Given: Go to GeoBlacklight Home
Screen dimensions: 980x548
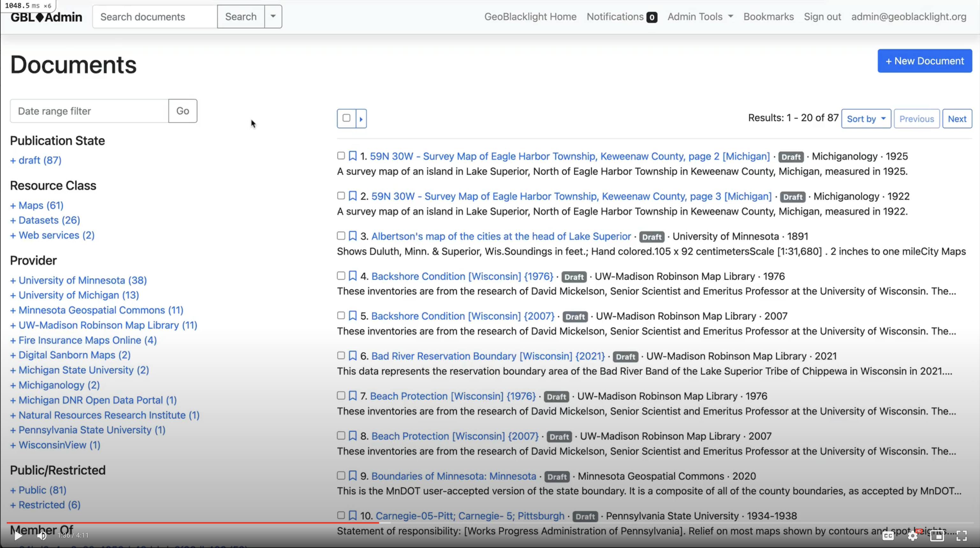Looking at the screenshot, I should point(530,17).
